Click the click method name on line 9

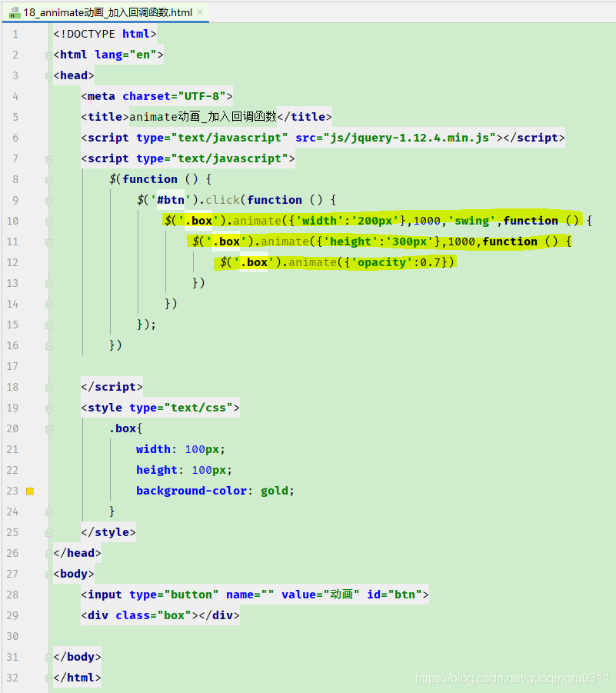pos(223,200)
